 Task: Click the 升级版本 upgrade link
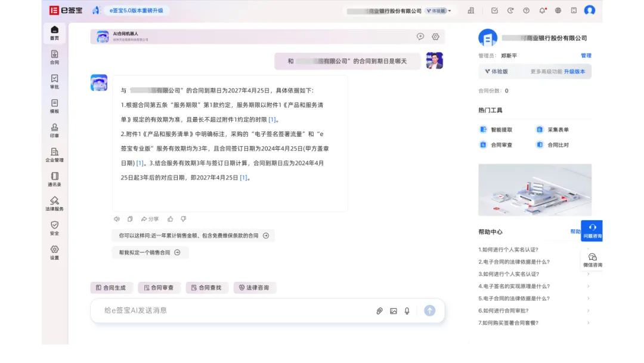click(x=574, y=72)
